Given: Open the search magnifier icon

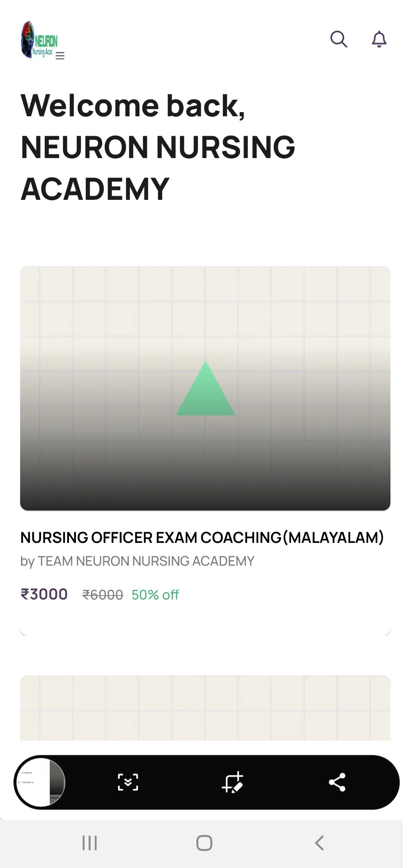Looking at the screenshot, I should coord(339,39).
